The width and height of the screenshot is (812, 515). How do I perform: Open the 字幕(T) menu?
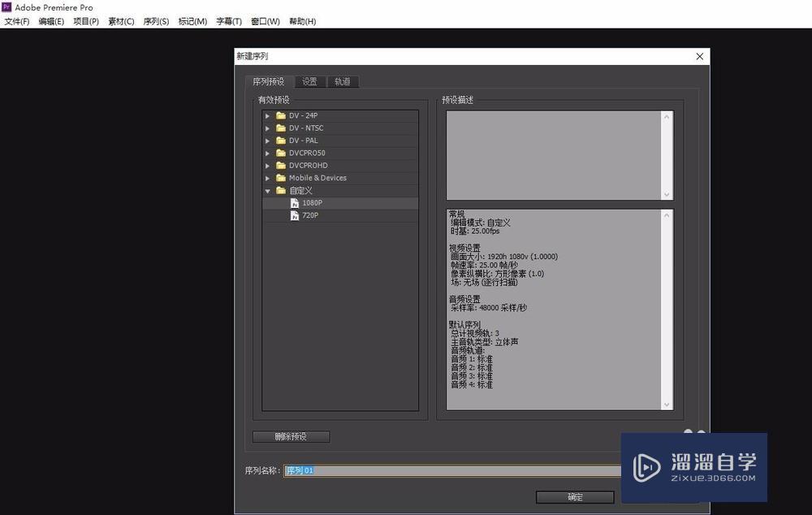click(x=229, y=21)
